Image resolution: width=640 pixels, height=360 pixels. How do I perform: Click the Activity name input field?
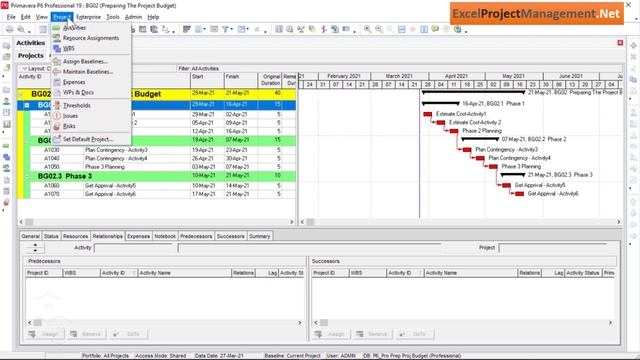[x=309, y=248]
